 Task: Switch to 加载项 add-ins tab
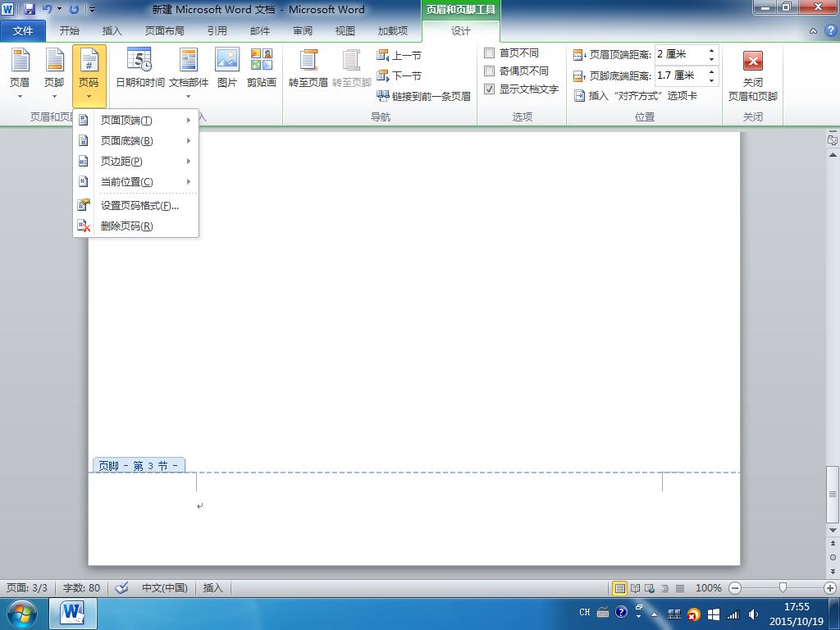(393, 31)
